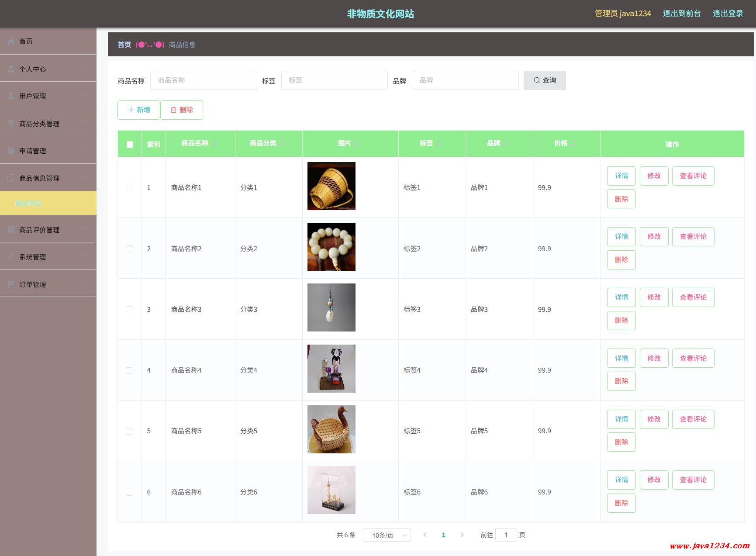The height and width of the screenshot is (556, 756).
Task: Click the sort icon in 价格 column header
Action: coord(573,143)
